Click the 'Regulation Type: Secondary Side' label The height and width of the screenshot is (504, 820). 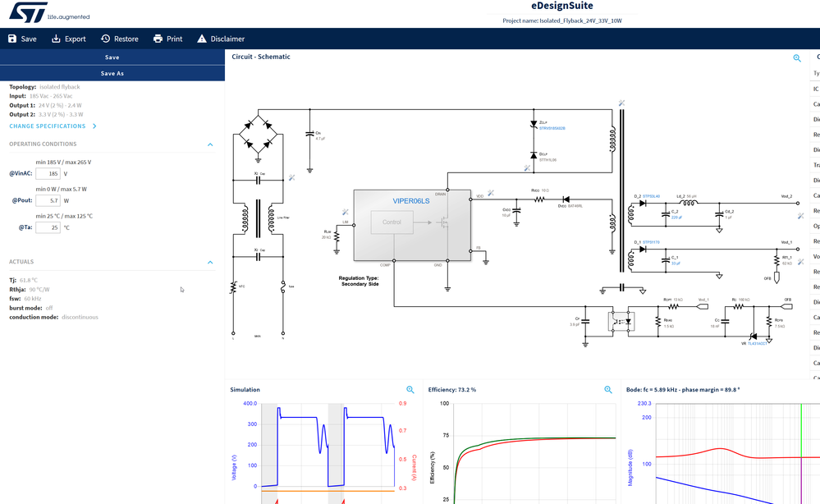click(x=359, y=282)
